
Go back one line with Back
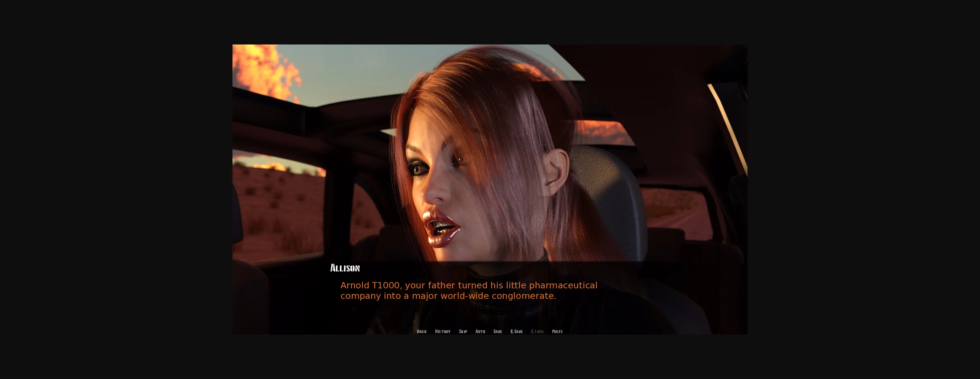pos(421,331)
